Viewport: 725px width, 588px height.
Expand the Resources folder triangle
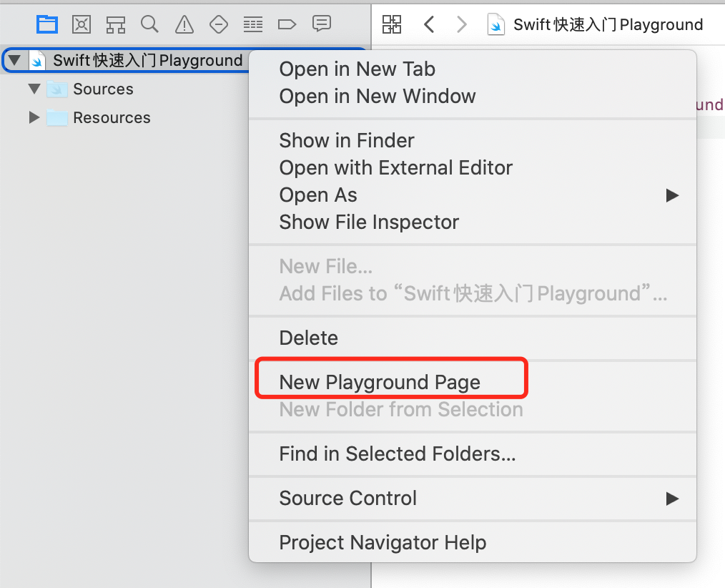(x=34, y=117)
